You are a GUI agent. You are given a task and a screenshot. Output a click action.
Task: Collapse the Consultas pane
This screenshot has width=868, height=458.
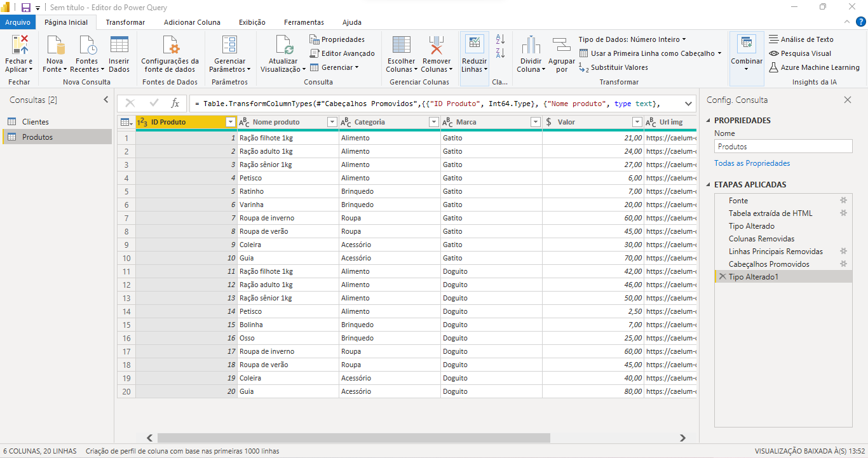pyautogui.click(x=106, y=100)
